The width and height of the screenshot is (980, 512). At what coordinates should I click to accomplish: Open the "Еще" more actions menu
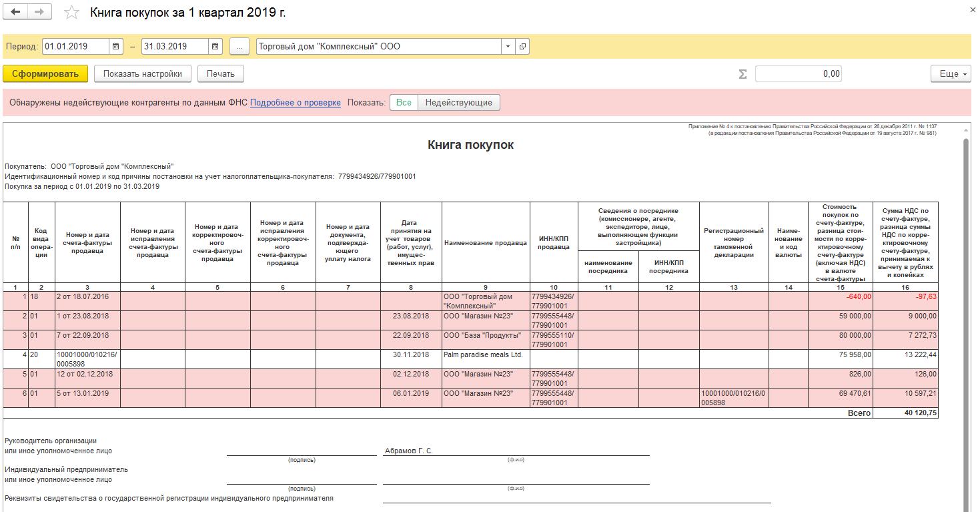(x=951, y=74)
